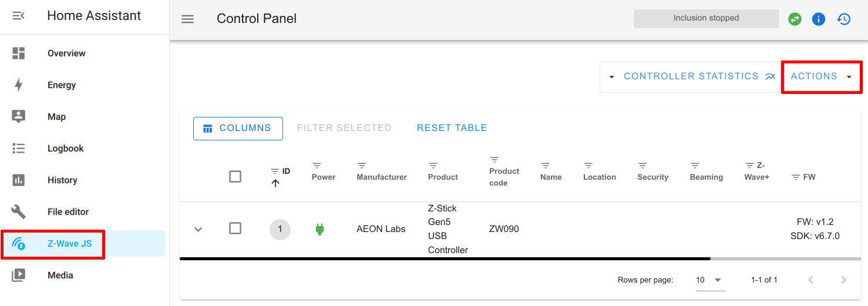Open the blue info icon

click(x=819, y=19)
